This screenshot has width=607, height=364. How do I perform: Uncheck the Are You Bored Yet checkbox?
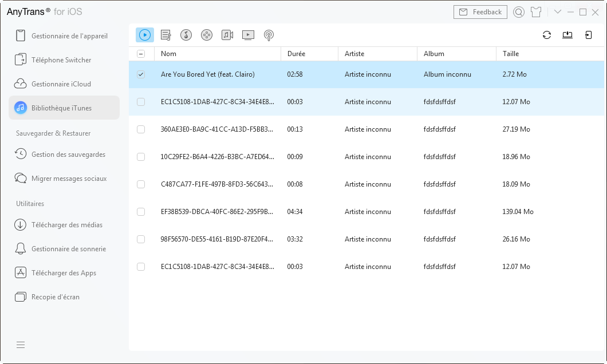[141, 74]
